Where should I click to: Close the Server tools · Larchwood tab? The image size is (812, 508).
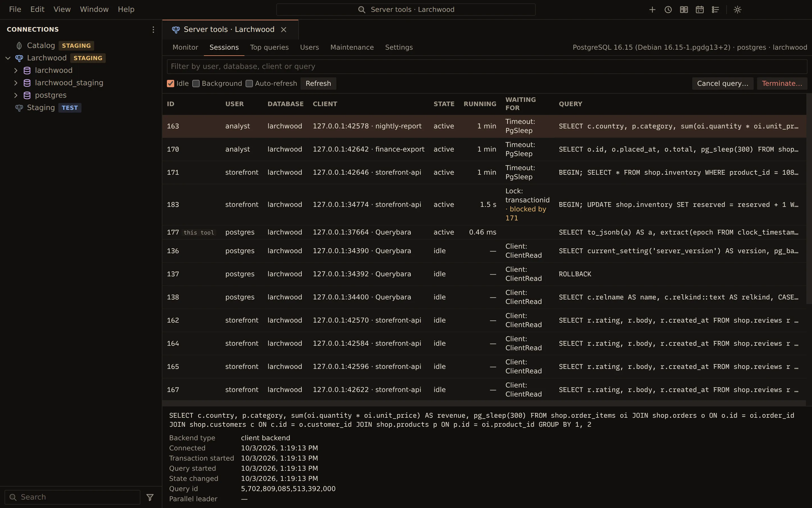[284, 30]
